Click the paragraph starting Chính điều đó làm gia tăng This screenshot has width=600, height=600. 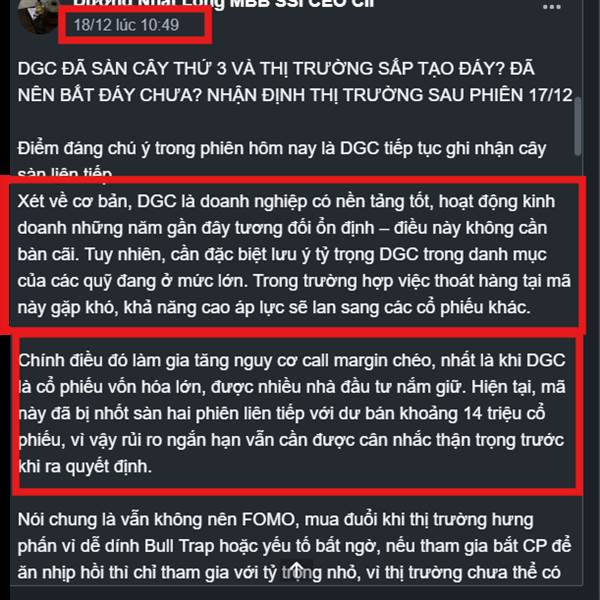[292, 414]
